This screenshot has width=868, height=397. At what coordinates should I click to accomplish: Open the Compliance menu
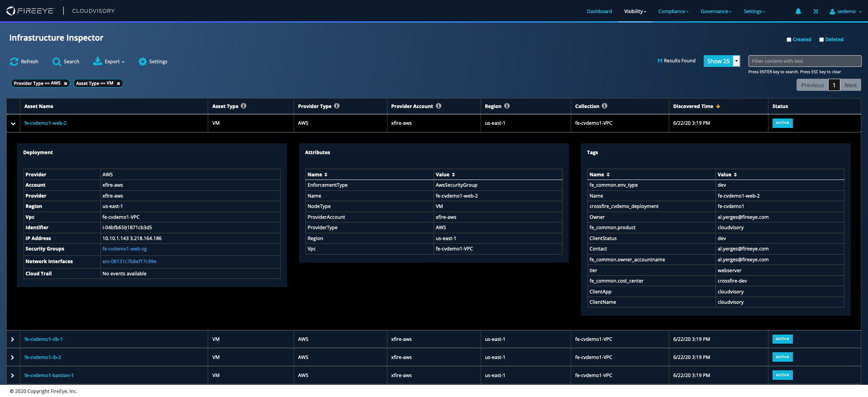coord(673,12)
